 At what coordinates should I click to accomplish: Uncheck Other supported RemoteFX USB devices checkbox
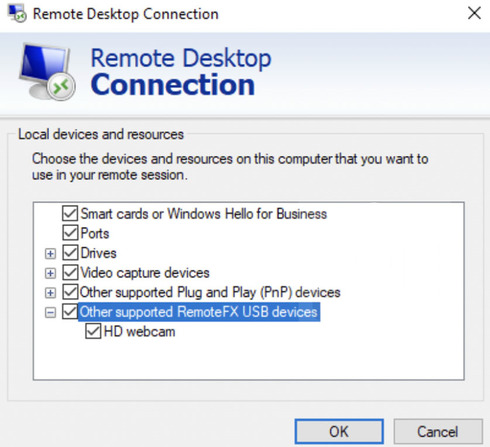point(70,312)
